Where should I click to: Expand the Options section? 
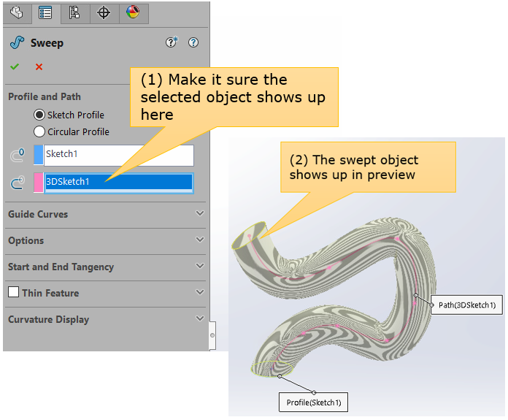(200, 240)
